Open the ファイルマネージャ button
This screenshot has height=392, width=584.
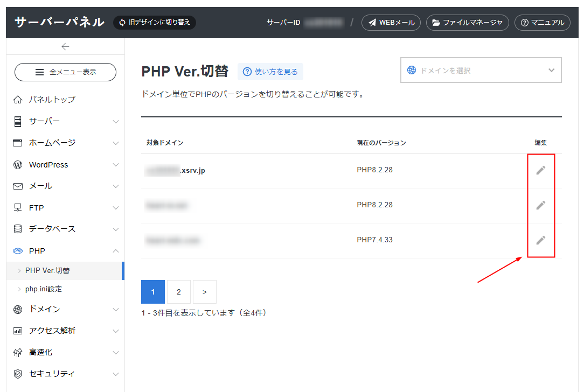[x=468, y=23]
